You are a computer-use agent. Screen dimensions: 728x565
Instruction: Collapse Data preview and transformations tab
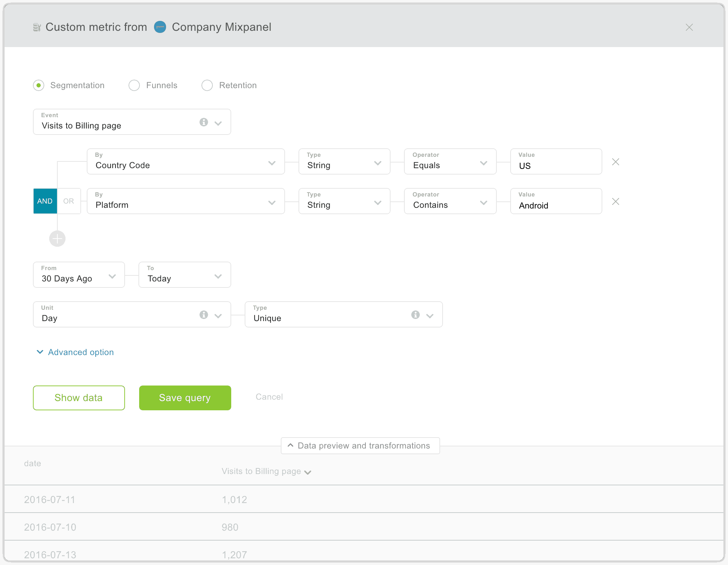(x=360, y=446)
